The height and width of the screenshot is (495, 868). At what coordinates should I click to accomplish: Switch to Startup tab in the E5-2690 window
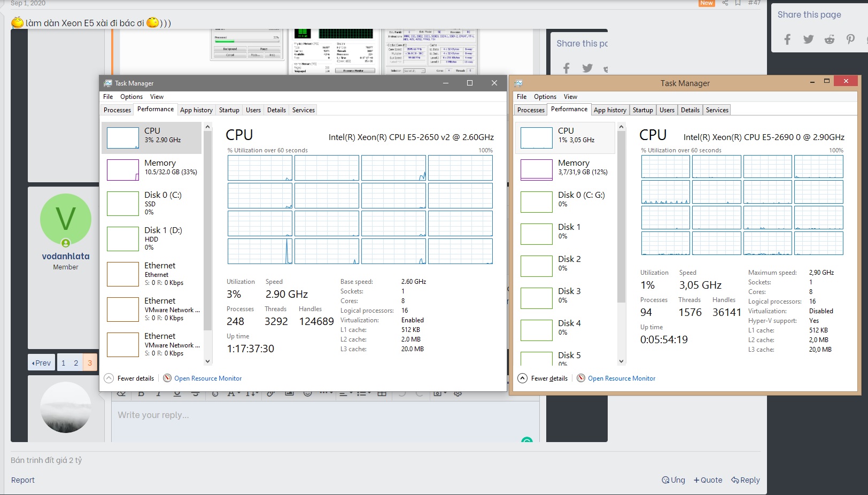click(x=643, y=110)
